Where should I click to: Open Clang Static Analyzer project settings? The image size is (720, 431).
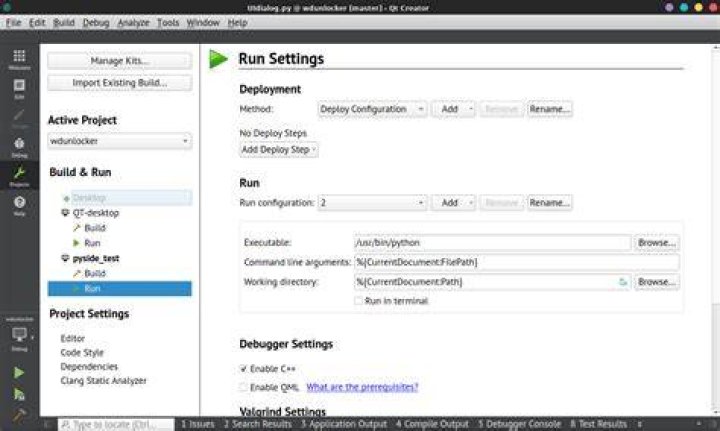point(103,381)
